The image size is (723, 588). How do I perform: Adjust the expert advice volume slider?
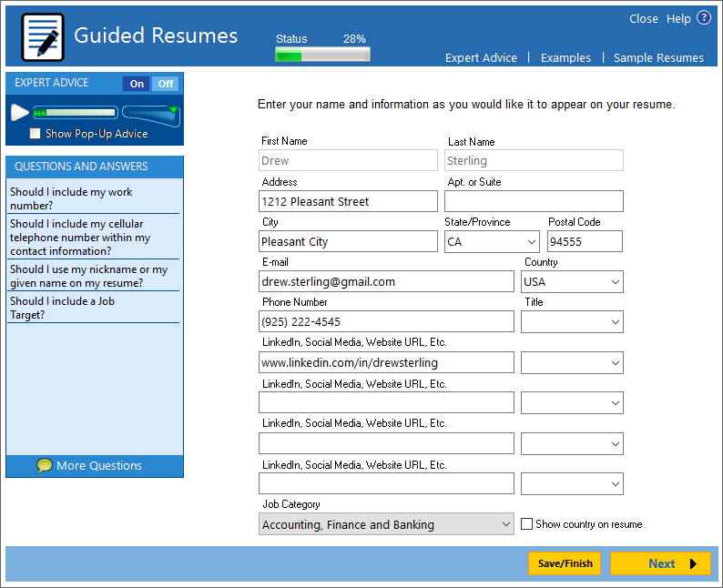click(151, 113)
